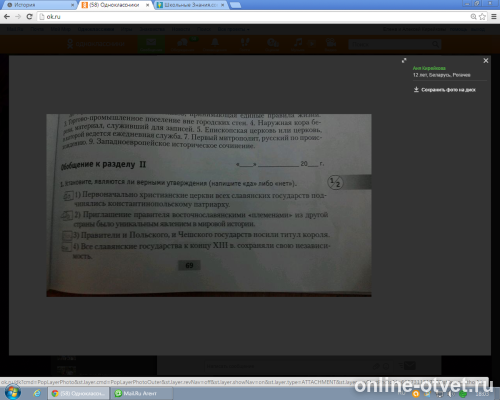Bookmark page with the star icon

click(482, 16)
